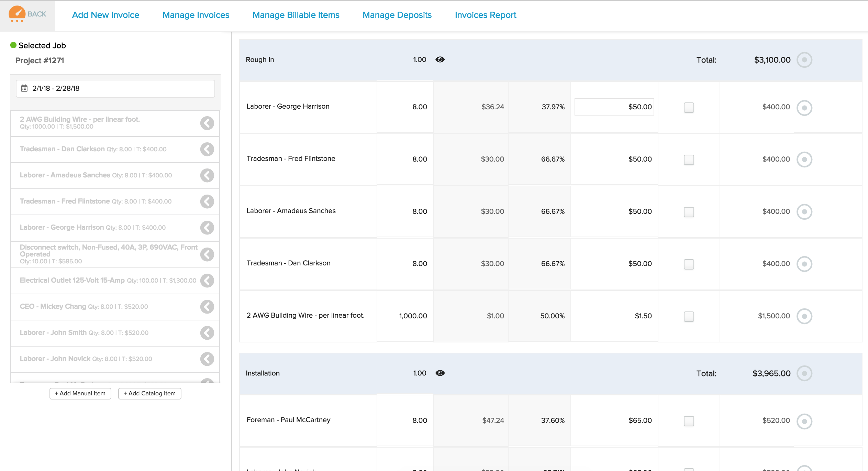Click arrow icon for Laborer - John Novick list item
The image size is (868, 471).
(207, 359)
